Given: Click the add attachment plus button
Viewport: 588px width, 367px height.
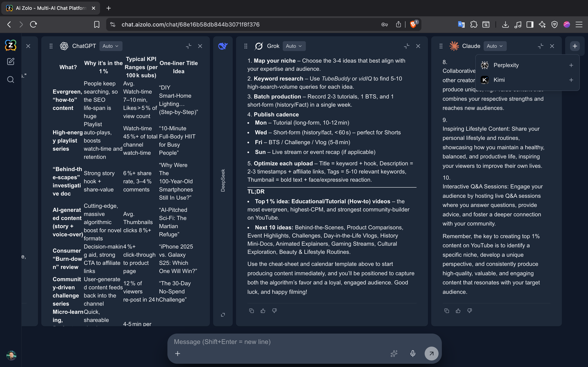Looking at the screenshot, I should coord(178,353).
